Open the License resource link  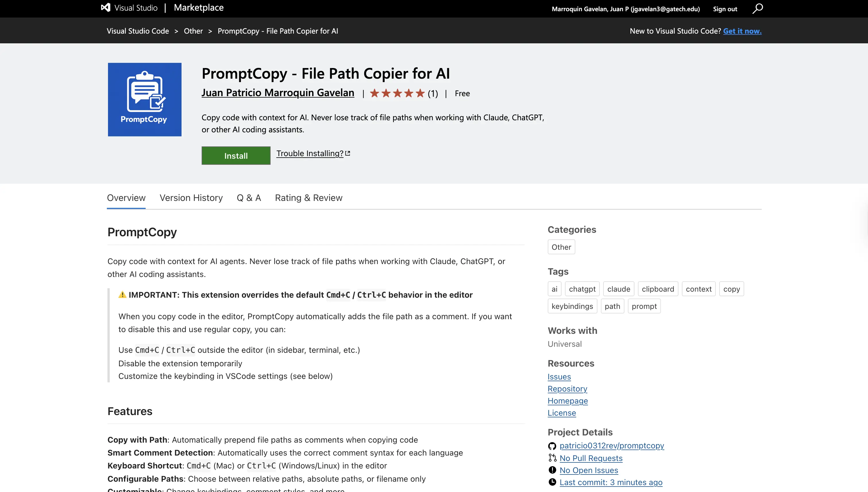click(562, 413)
